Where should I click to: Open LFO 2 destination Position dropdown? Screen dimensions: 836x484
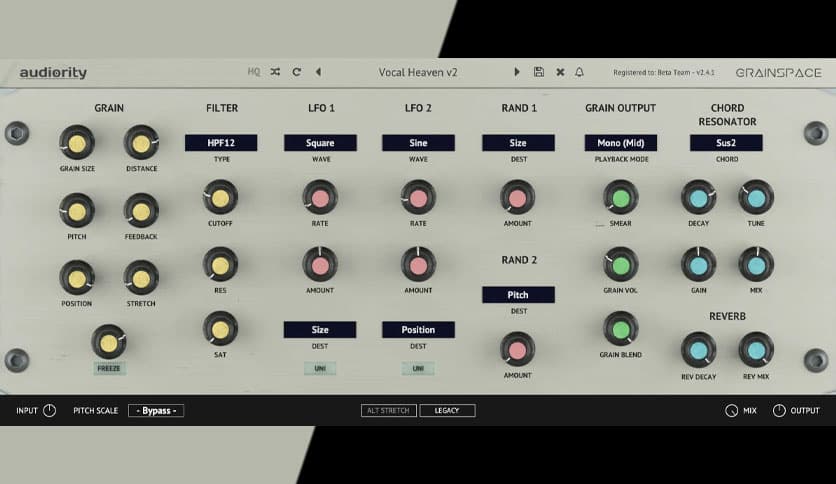(x=419, y=330)
